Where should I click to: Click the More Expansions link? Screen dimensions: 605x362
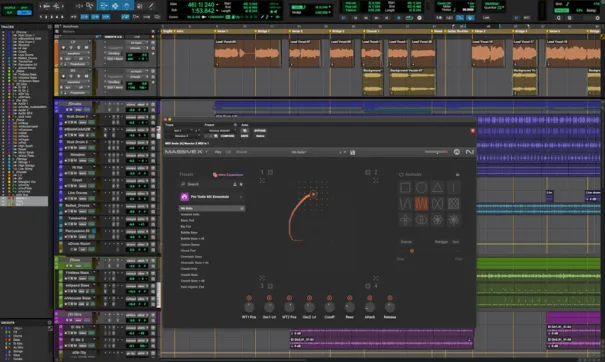click(228, 175)
